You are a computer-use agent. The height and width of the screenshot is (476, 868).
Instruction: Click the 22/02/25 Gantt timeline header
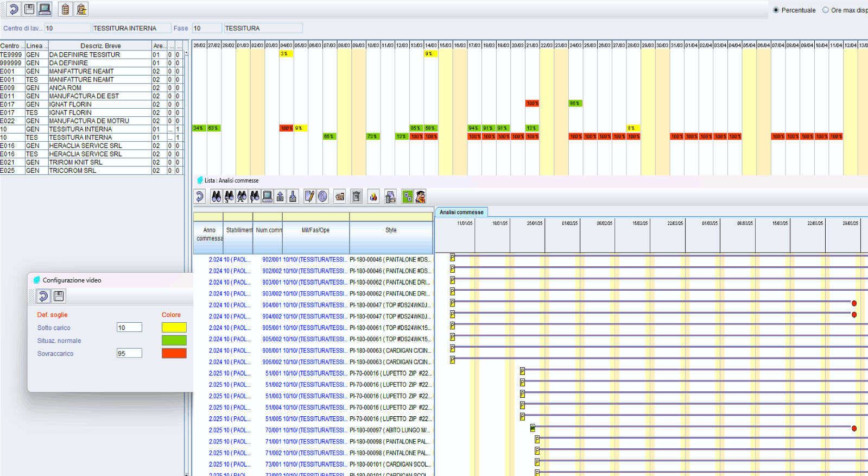[x=675, y=223]
